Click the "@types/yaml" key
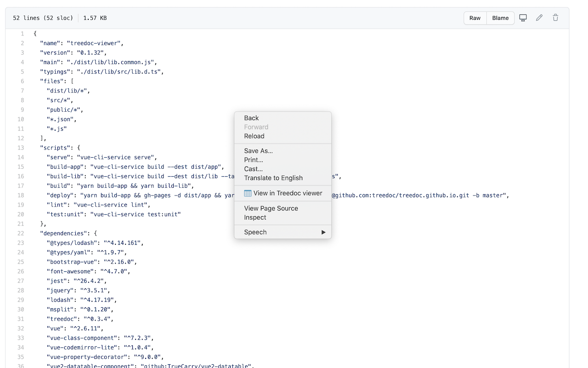The width and height of the screenshot is (588, 368). click(x=68, y=252)
